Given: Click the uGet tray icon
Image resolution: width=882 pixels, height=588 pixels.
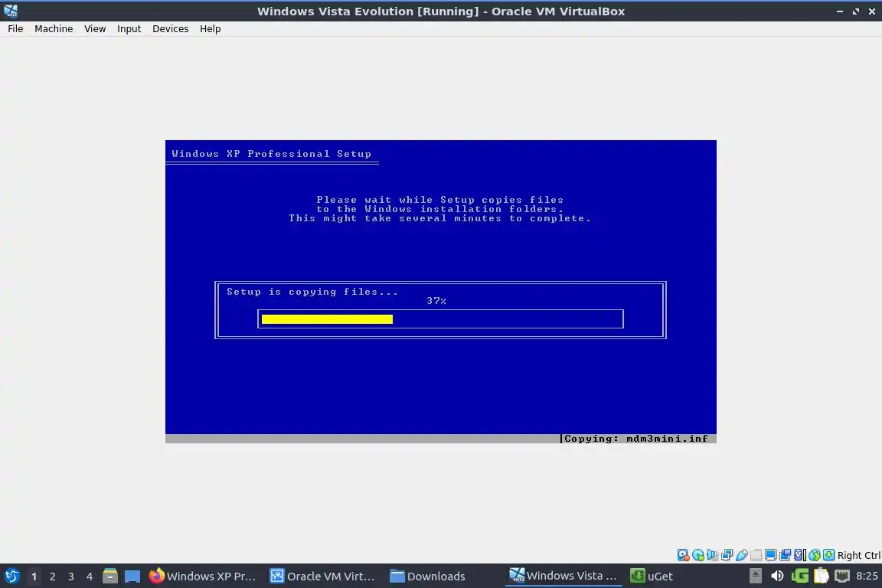Looking at the screenshot, I should [799, 577].
